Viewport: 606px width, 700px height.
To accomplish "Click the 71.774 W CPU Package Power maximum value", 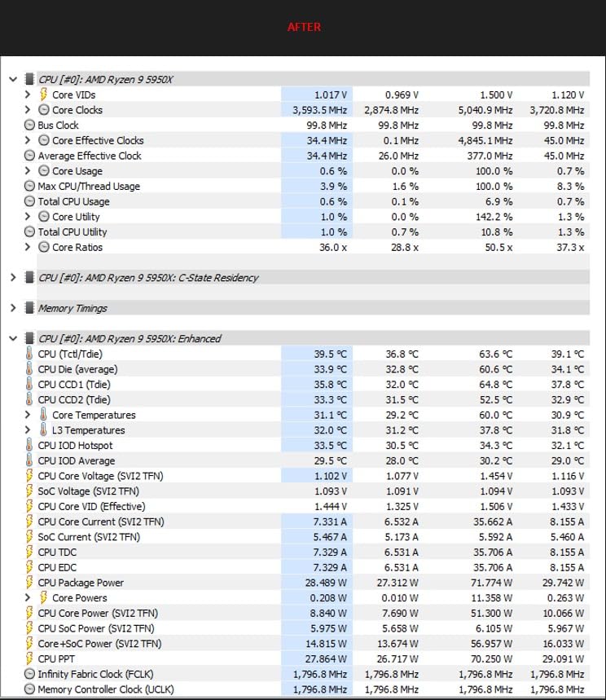I will click(491, 583).
